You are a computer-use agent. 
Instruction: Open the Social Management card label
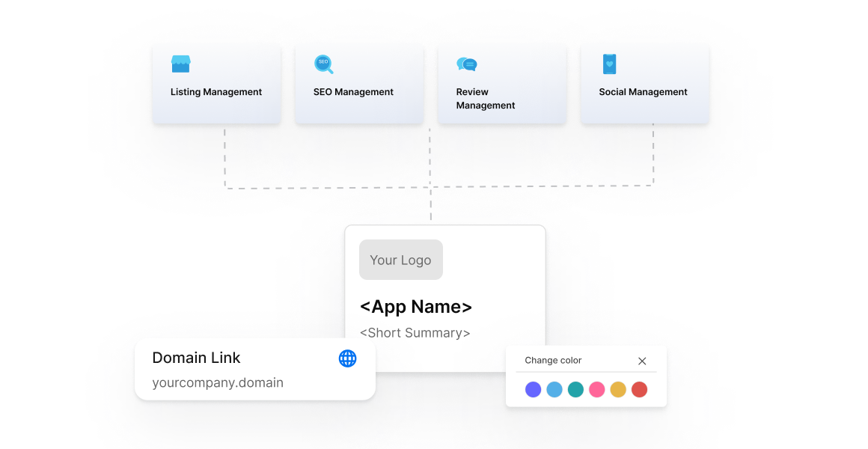point(643,92)
